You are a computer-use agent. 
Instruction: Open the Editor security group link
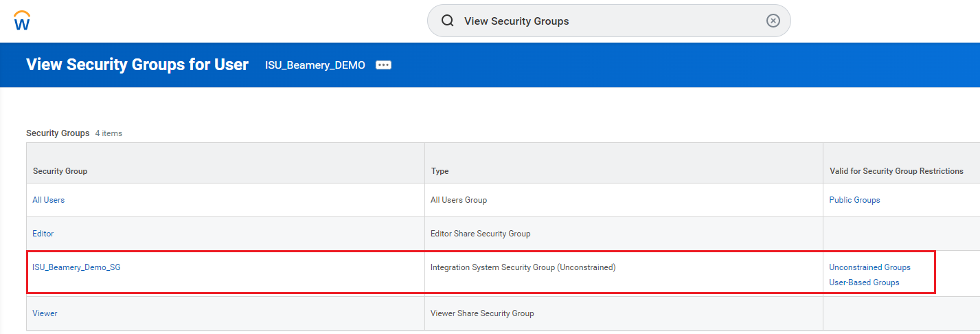pyautogui.click(x=43, y=234)
